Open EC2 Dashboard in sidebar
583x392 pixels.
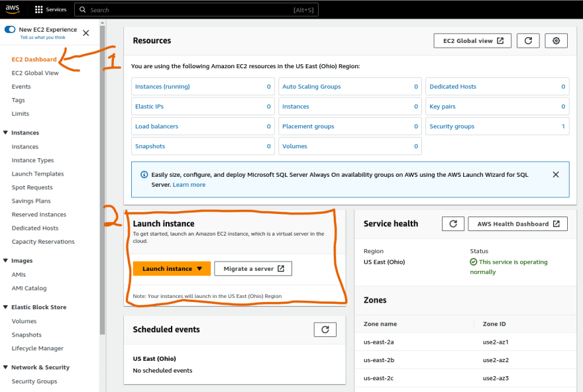[34, 60]
